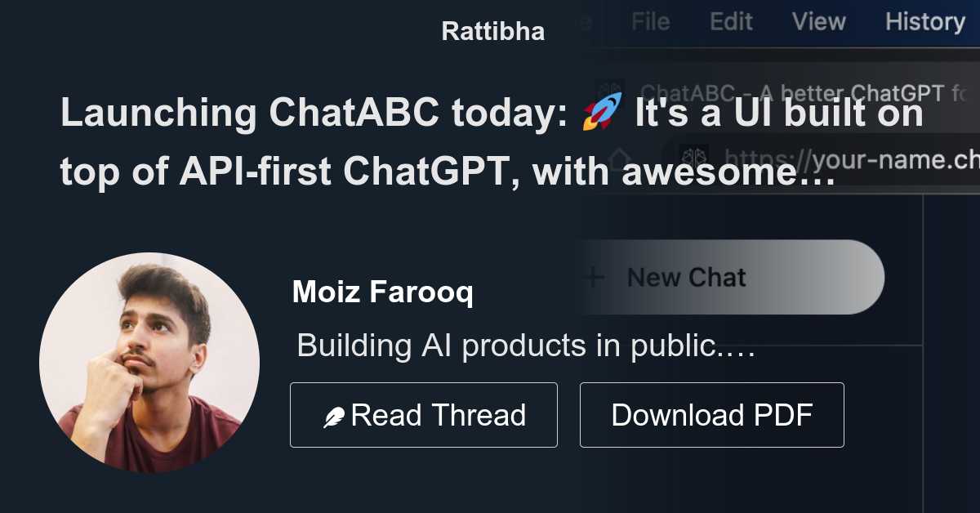Open the File menu
The width and height of the screenshot is (980, 513).
point(649,22)
